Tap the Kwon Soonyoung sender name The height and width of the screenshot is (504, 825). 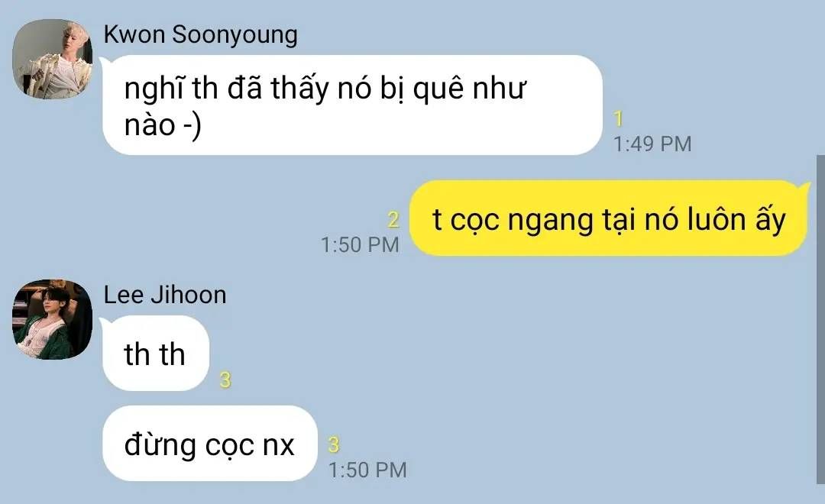click(x=200, y=34)
